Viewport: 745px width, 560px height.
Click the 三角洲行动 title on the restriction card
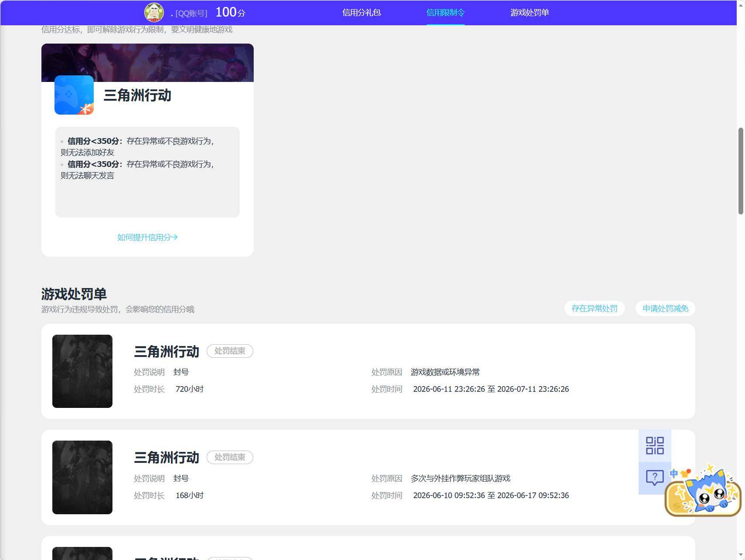coord(137,95)
